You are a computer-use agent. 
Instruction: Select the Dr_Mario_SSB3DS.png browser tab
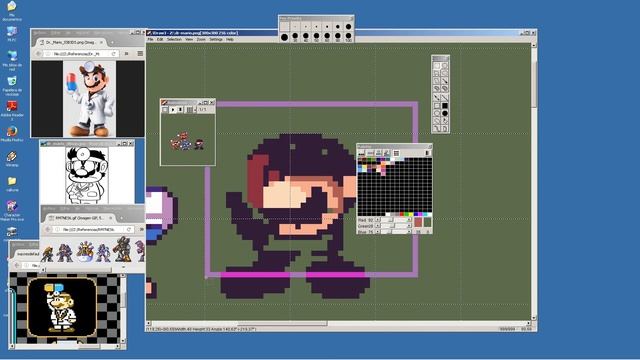pos(71,42)
